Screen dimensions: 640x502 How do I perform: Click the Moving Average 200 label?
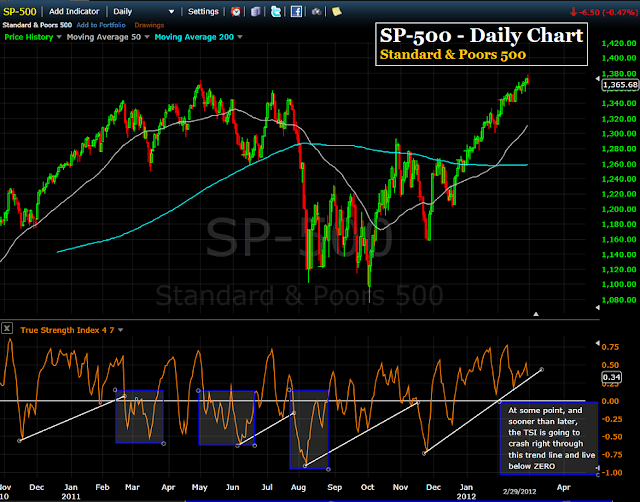click(x=194, y=37)
